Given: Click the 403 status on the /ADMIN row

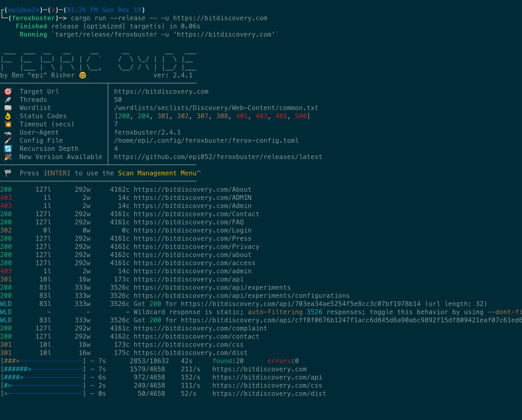Looking at the screenshot, I should (6, 198).
